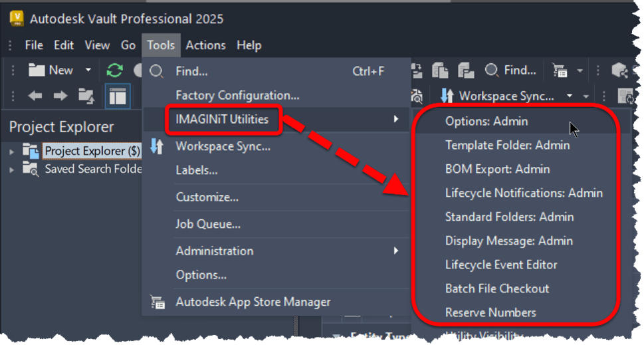
Task: Click the stacked pages toolbar icon
Action: 466,70
